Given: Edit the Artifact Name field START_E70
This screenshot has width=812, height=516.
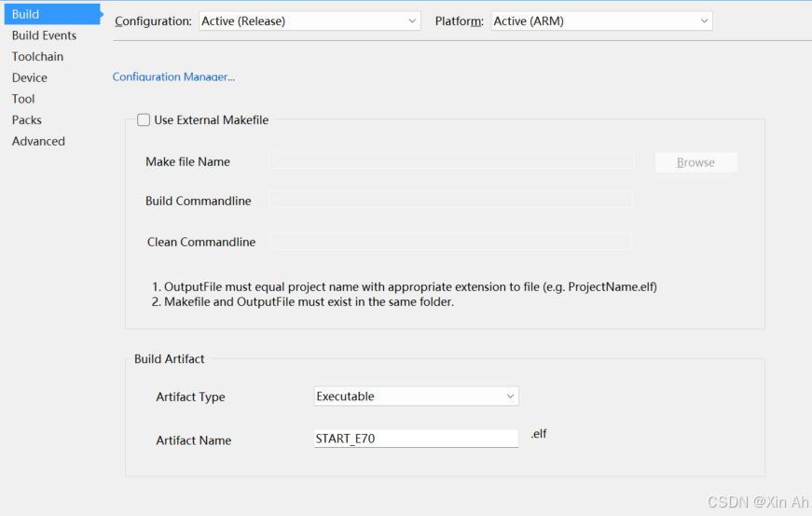Looking at the screenshot, I should [416, 439].
